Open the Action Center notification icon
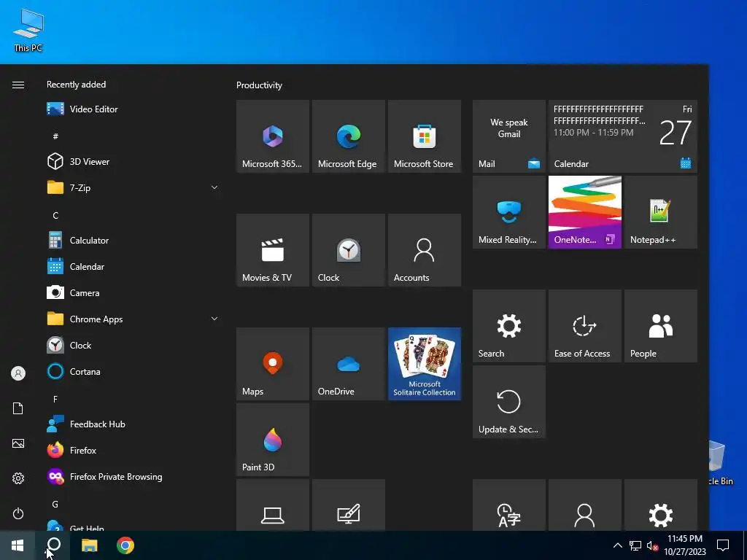Viewport: 747px width, 560px height. point(723,545)
